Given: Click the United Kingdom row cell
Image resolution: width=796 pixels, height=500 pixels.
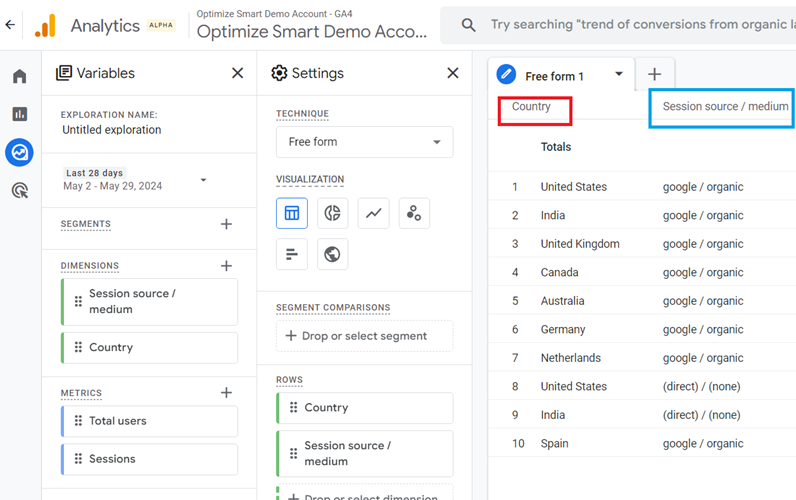Looking at the screenshot, I should click(x=580, y=244).
